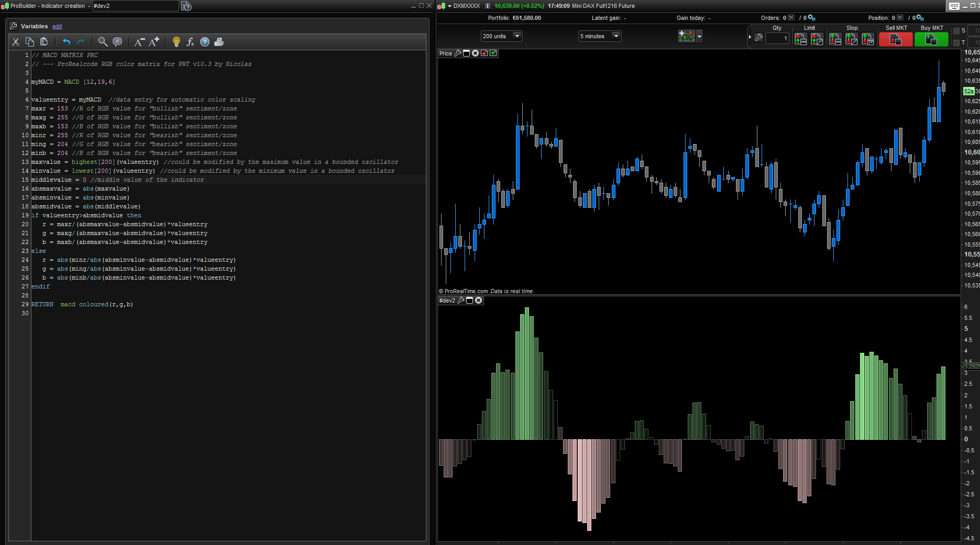Cancel all orders with the Orders X icon
Screen dimensions: 980x545
[x=791, y=18]
